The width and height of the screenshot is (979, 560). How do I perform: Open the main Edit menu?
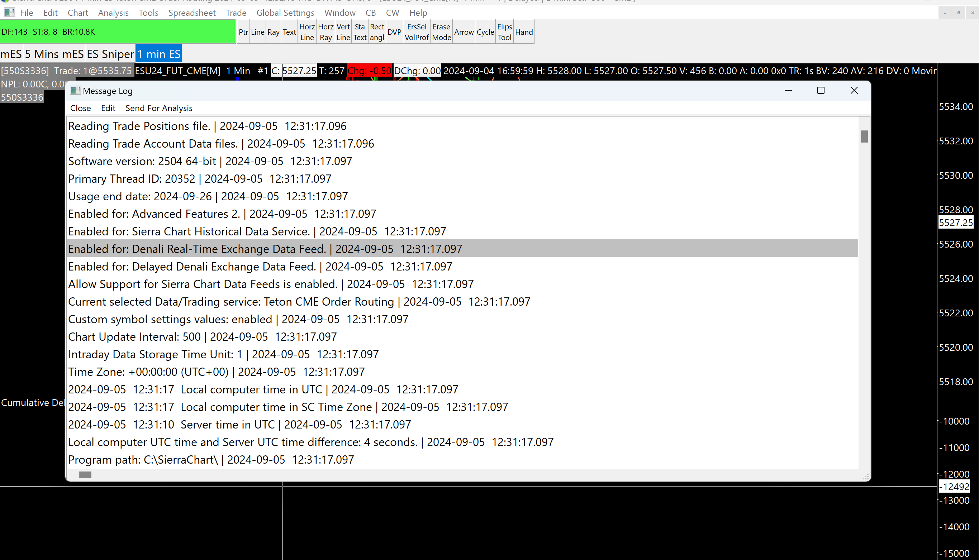tap(51, 13)
